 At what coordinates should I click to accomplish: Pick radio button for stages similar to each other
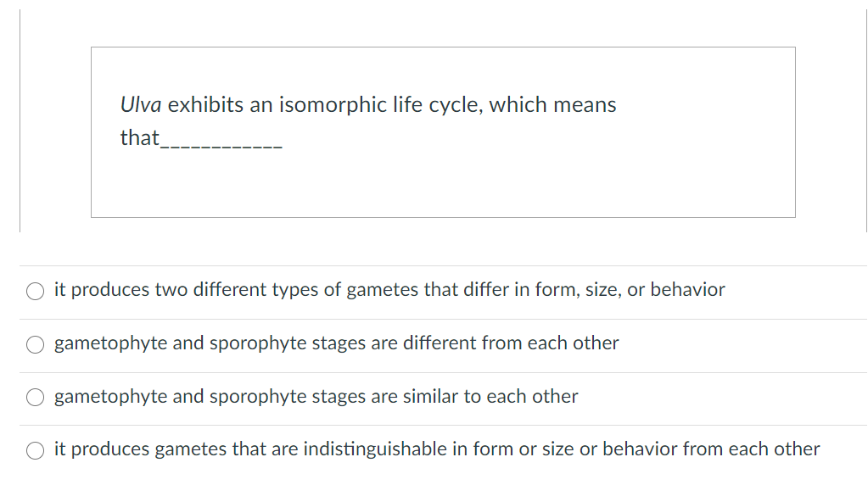pos(36,398)
